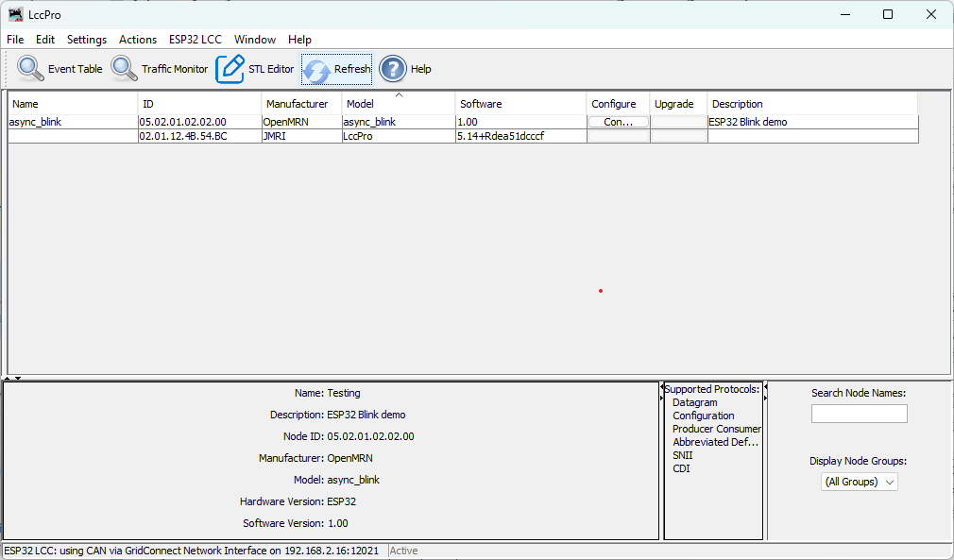Screen dimensions: 954x560
Task: Select the LccPro JMRI node row
Action: tap(378, 135)
